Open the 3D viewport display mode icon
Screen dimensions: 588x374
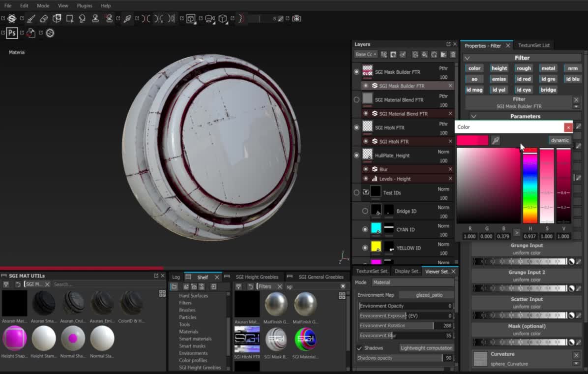click(x=191, y=18)
